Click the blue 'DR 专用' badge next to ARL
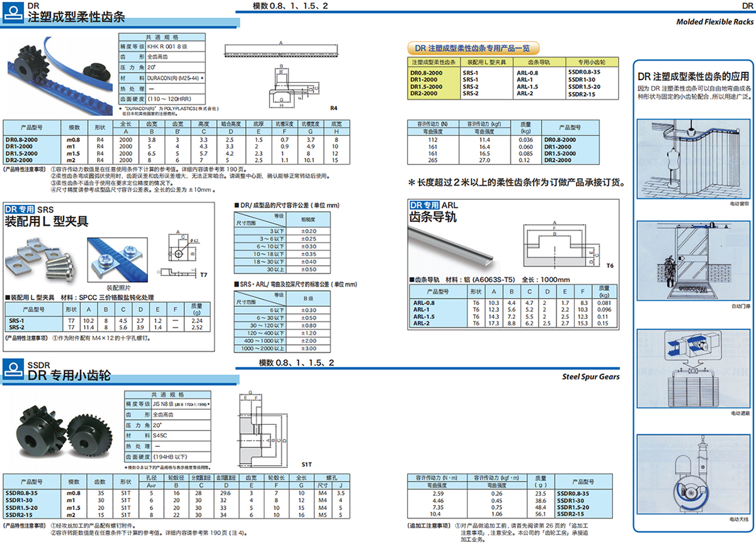The height and width of the screenshot is (544, 756). [x=424, y=205]
